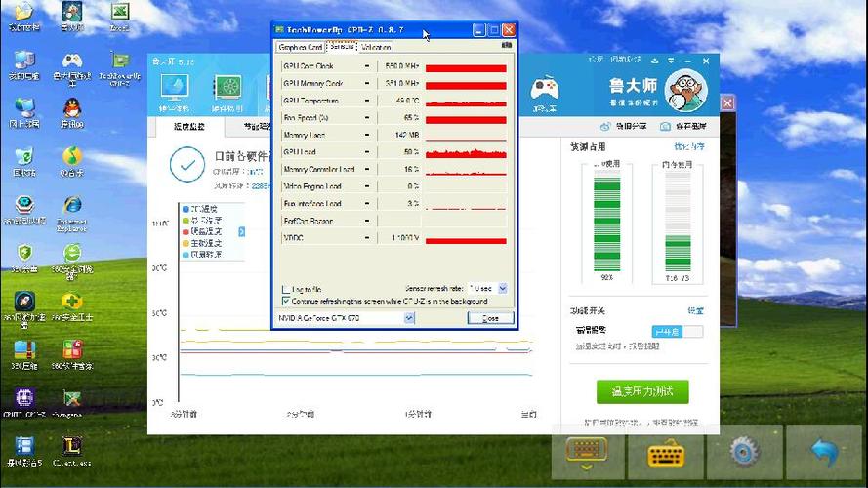The image size is (868, 488).
Task: Toggle the motherboard temperature legend checkbox
Action: coord(186,243)
